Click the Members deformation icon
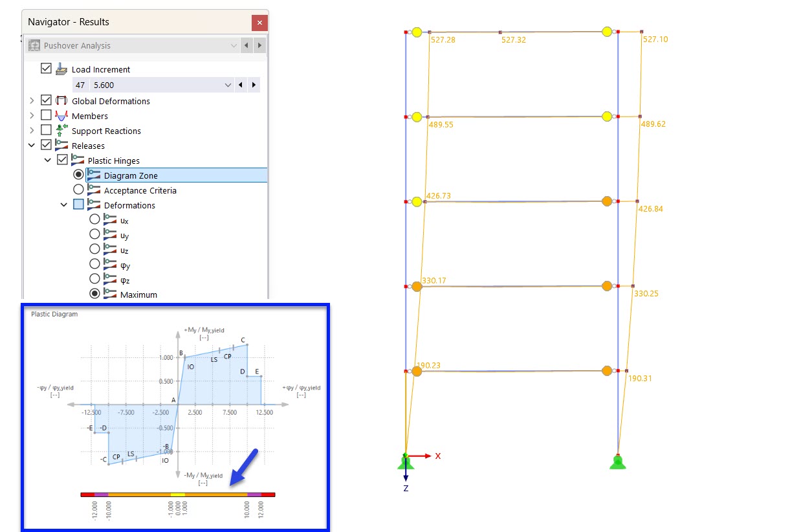 (60, 116)
